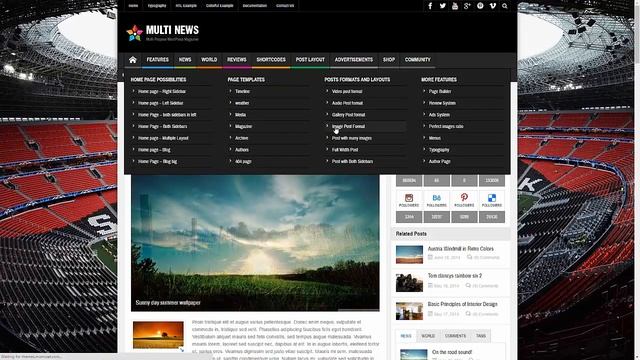The width and height of the screenshot is (640, 360).
Task: Choose the Archive page template
Action: 241,138
